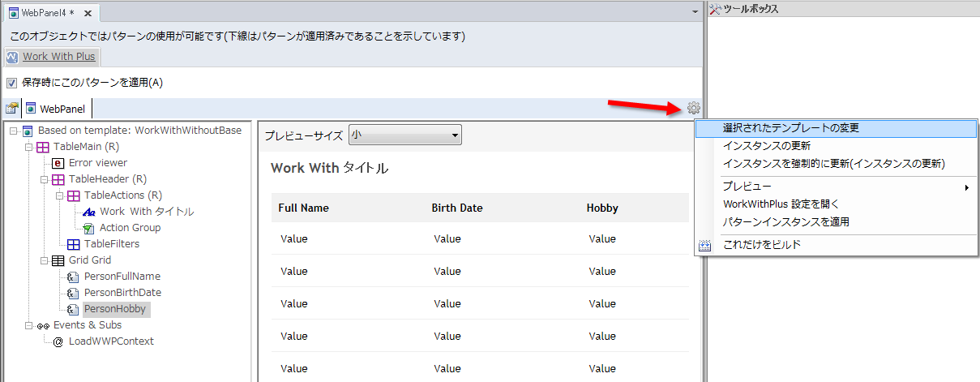Select 選択されたテンプレートの変更 menu item
Image resolution: width=980 pixels, height=382 pixels.
[790, 128]
